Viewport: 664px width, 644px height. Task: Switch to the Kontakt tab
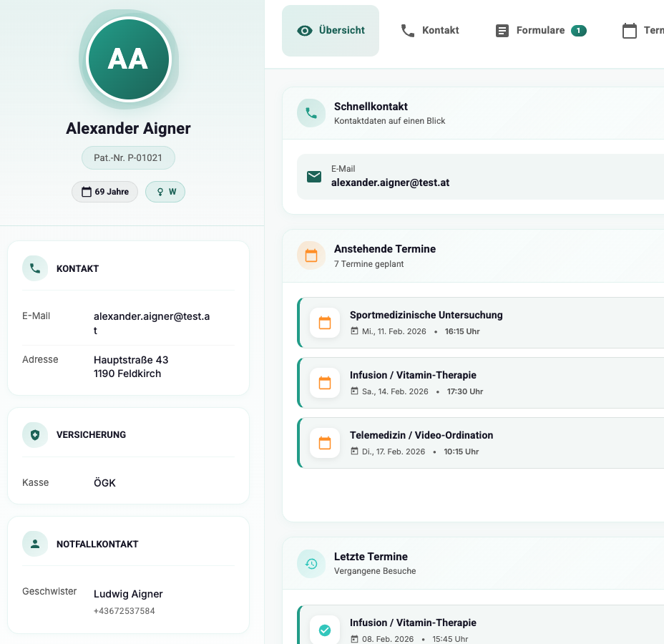coord(430,31)
